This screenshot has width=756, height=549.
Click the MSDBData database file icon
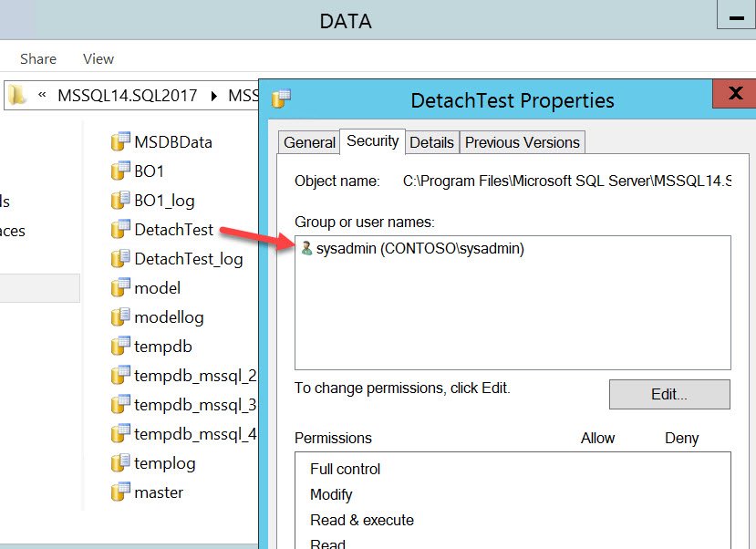120,142
